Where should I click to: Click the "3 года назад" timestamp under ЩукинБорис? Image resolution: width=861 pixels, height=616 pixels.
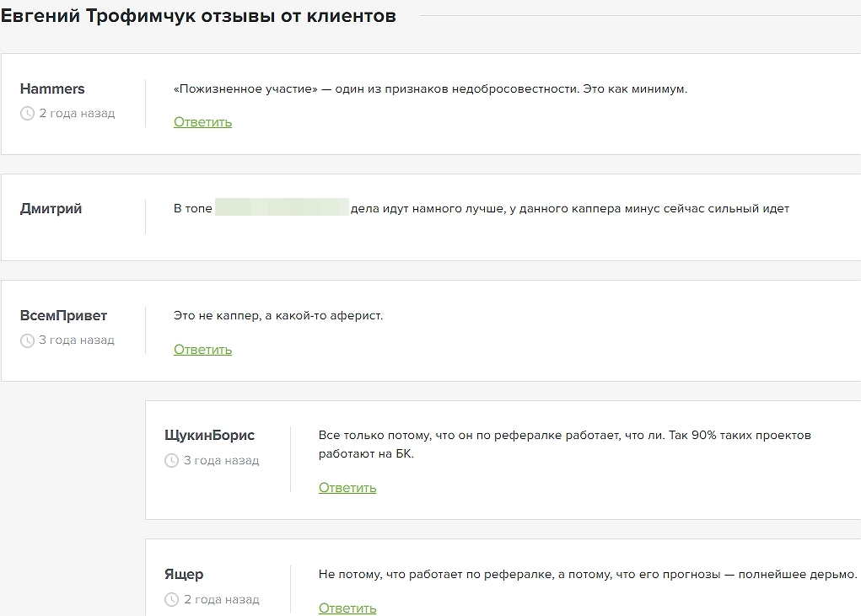(x=222, y=461)
